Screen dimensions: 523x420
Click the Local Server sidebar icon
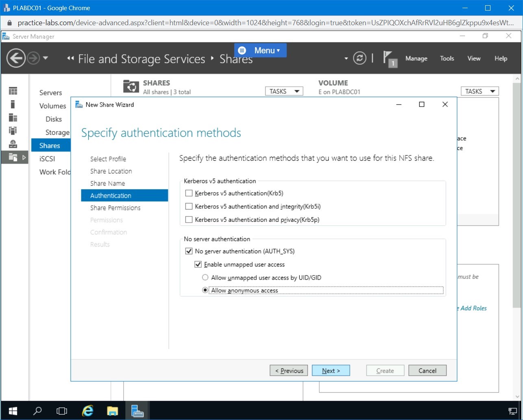13,104
